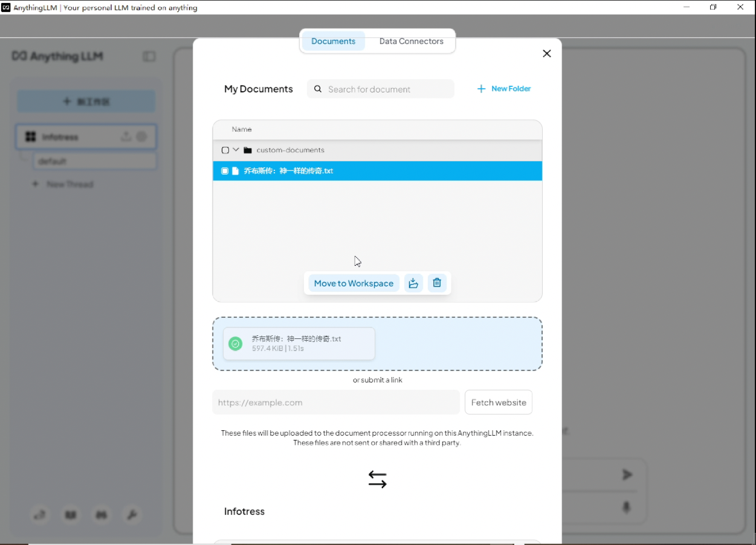
Task: Click the 'or submit a link' label
Action: pos(378,380)
